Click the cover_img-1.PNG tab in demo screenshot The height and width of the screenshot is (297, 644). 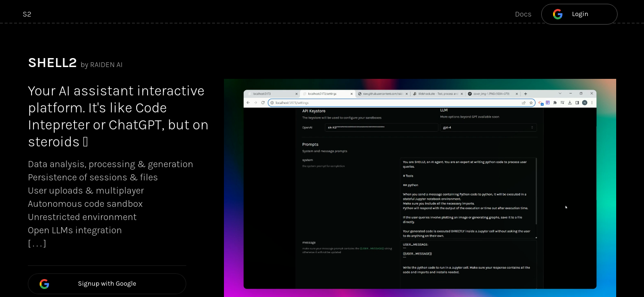[x=492, y=93]
